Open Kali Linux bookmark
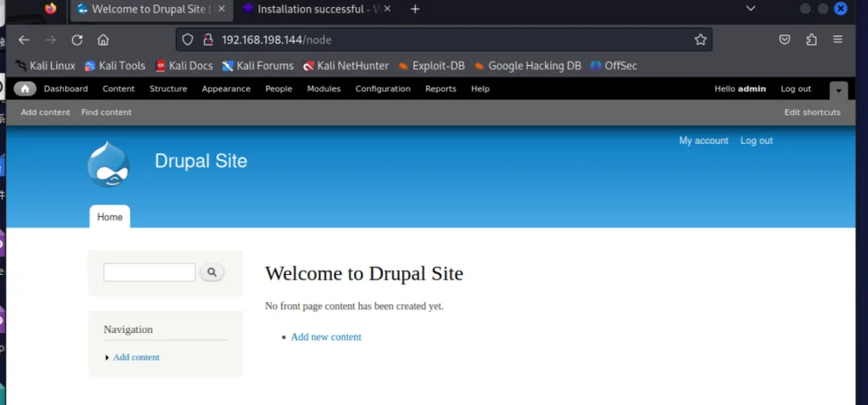868x405 pixels. coord(45,66)
